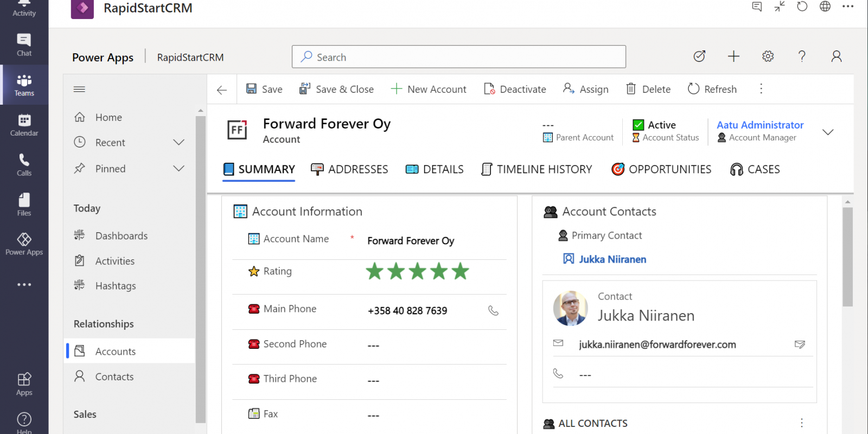Open top-right more options ellipsis

(848, 7)
